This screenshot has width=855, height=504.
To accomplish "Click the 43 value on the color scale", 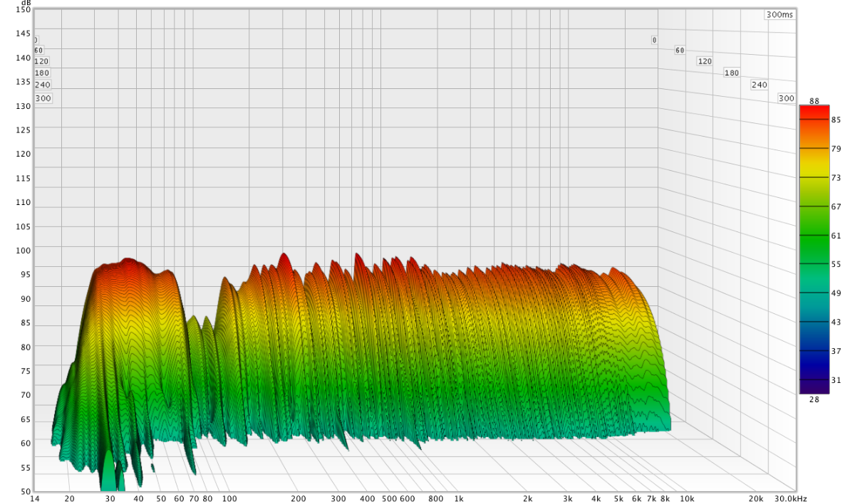I will tap(836, 322).
